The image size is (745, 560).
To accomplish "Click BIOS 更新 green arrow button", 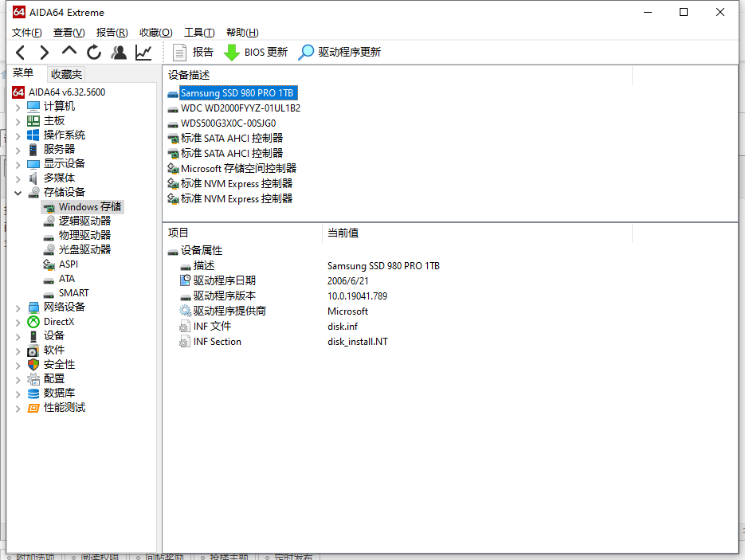I will pos(256,53).
